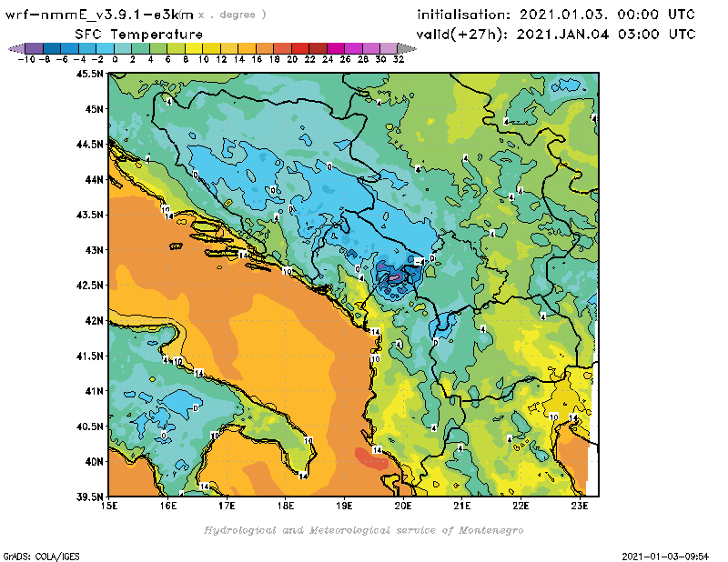Click the '43N' latitude label
The height and width of the screenshot is (562, 728).
94,250
